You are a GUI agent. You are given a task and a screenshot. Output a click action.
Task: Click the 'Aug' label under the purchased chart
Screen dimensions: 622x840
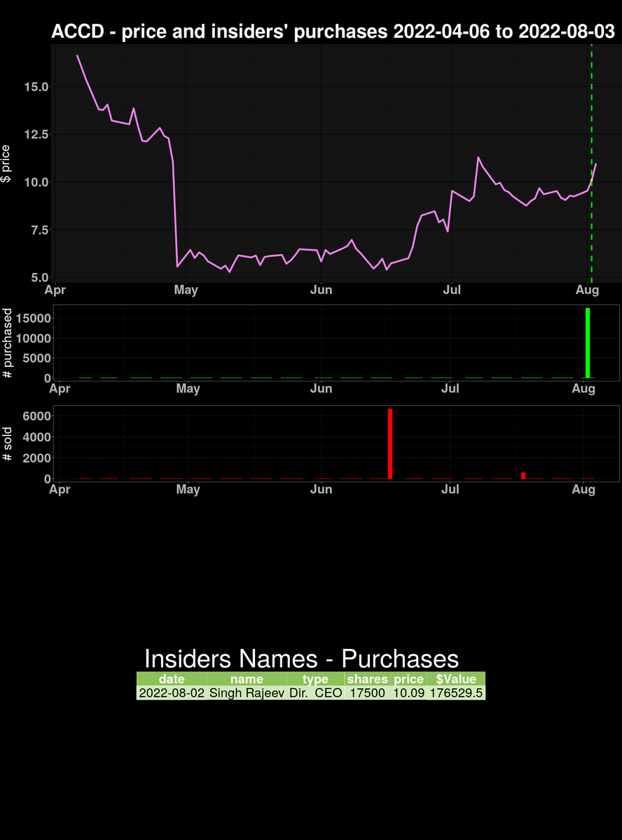pos(583,388)
